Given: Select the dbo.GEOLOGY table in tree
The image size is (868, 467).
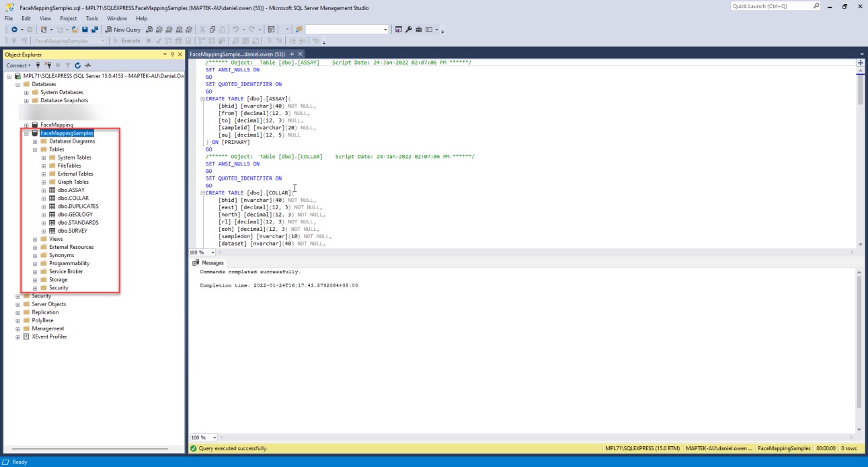Looking at the screenshot, I should point(75,215).
